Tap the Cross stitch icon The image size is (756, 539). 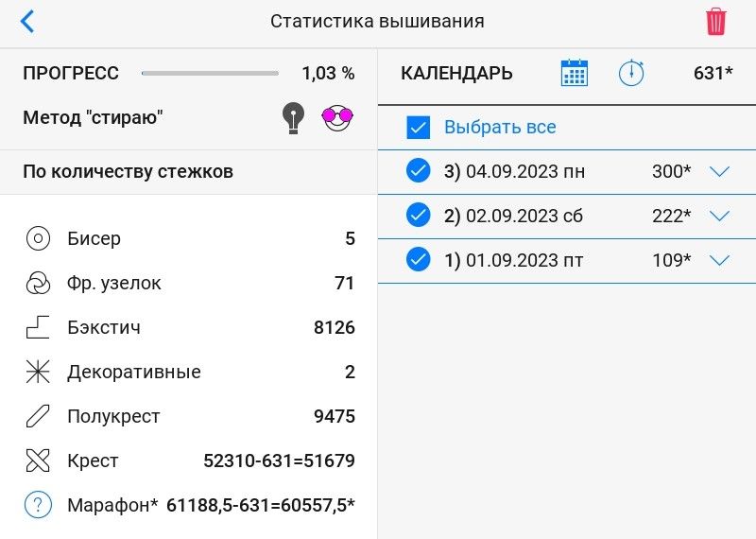(x=37, y=461)
